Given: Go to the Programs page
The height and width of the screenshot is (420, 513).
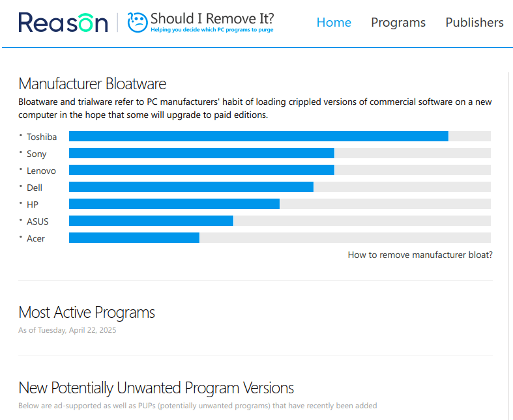Looking at the screenshot, I should pos(398,22).
